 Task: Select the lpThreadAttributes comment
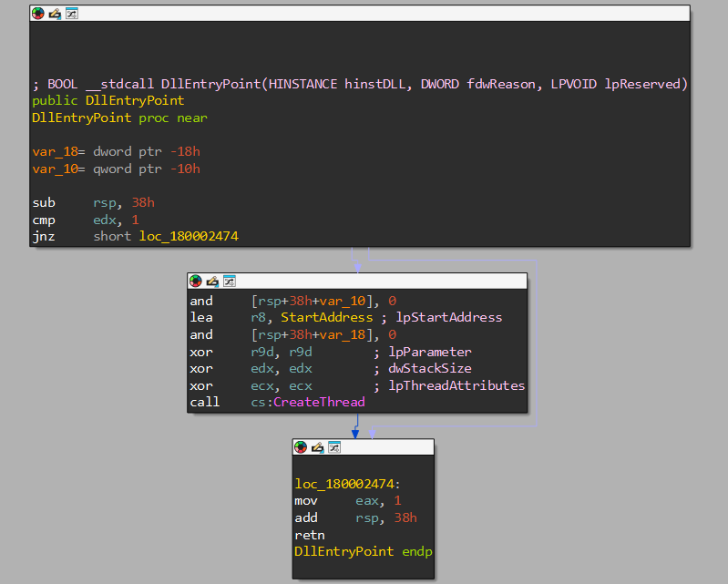(449, 385)
